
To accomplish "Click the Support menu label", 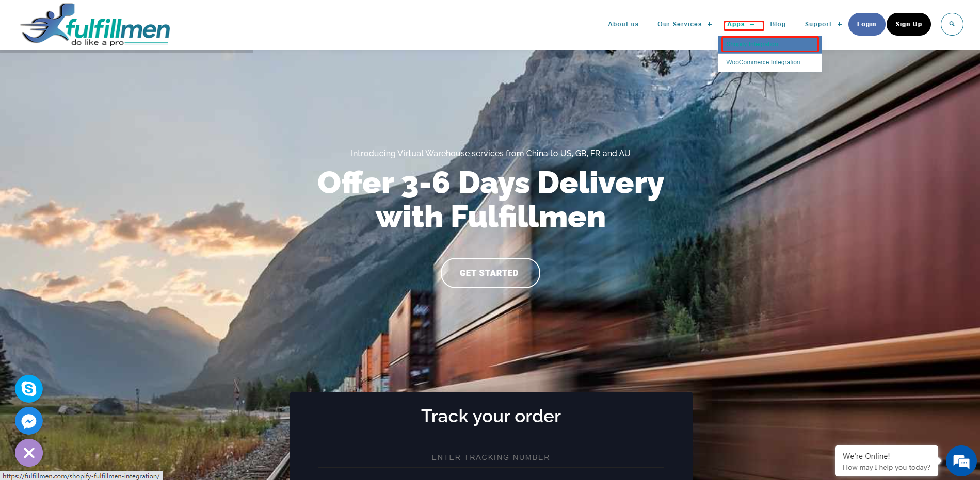I will pos(818,24).
